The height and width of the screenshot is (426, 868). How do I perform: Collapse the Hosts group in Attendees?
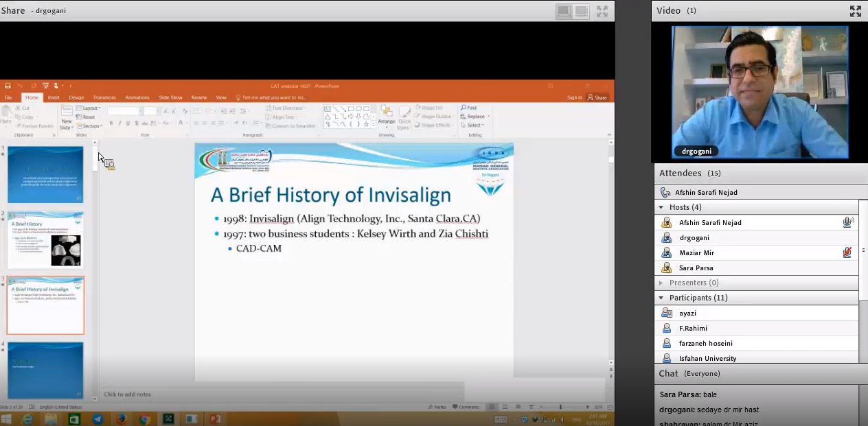click(x=661, y=207)
